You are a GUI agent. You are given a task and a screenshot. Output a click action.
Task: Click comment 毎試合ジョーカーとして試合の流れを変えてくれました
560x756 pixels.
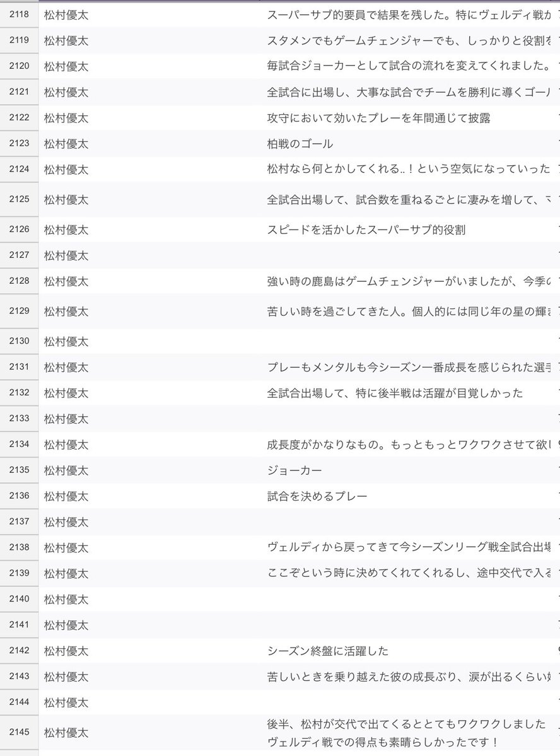click(x=409, y=66)
